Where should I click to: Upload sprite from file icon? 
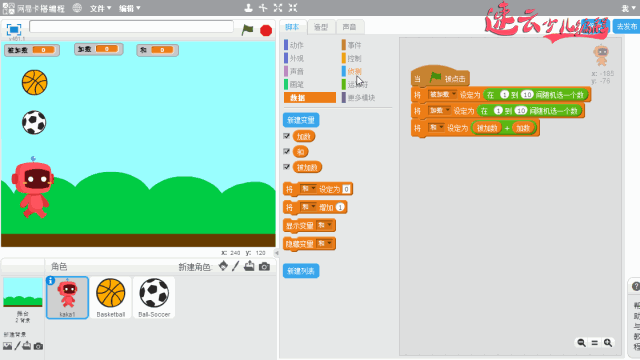249,266
